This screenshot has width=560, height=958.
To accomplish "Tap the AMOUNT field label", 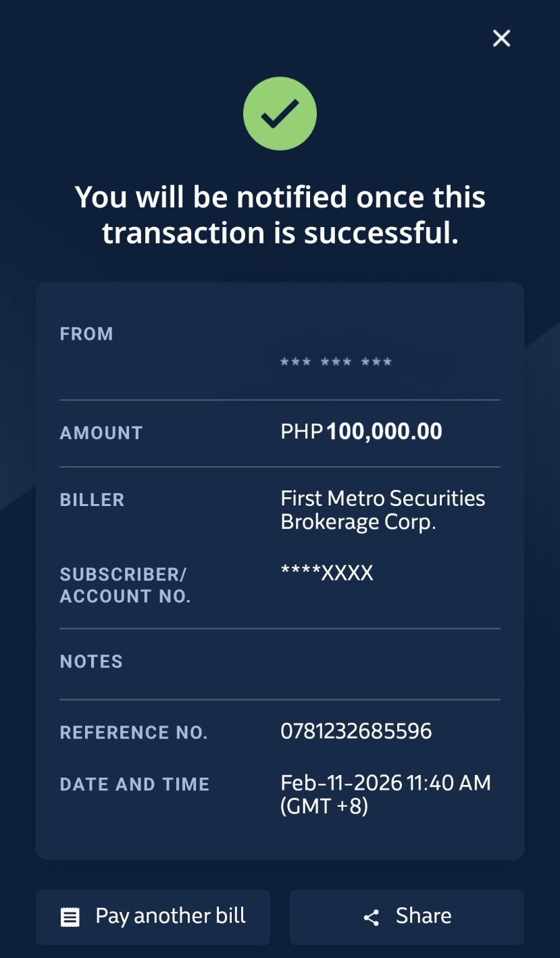I will pos(101,433).
